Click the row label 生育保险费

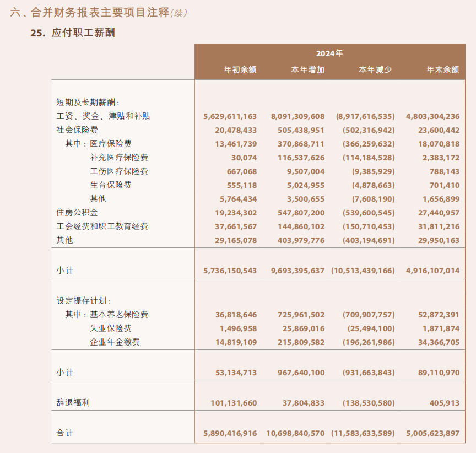[x=111, y=185]
